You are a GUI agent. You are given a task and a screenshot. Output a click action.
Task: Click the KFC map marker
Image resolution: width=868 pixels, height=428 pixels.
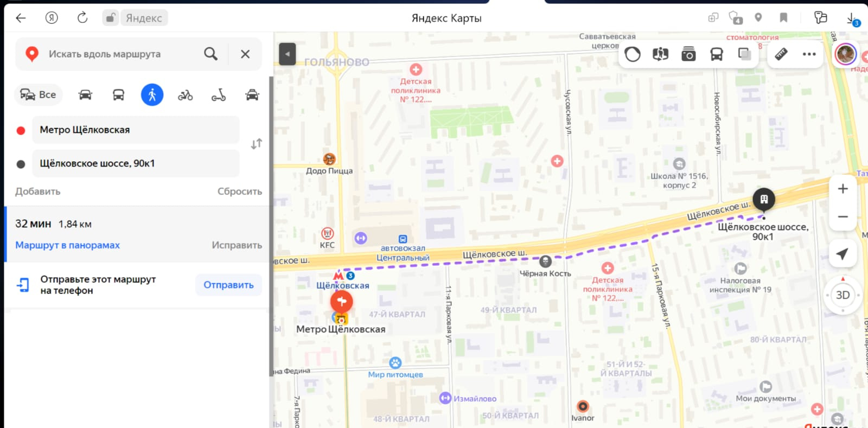(327, 233)
